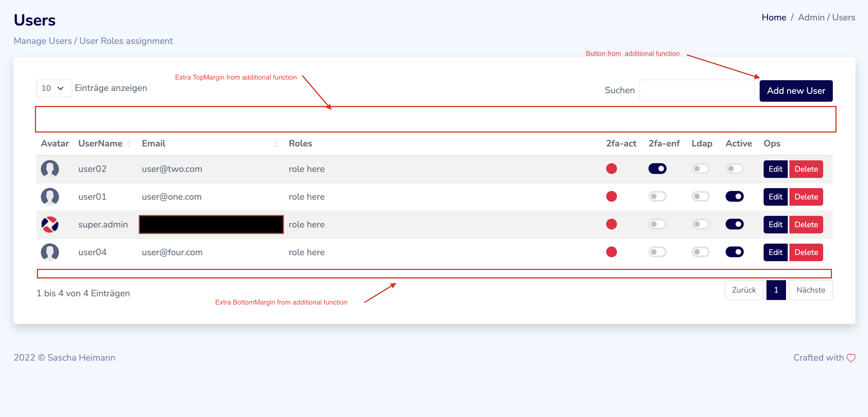868x417 pixels.
Task: Click user04's avatar icon
Action: point(50,252)
